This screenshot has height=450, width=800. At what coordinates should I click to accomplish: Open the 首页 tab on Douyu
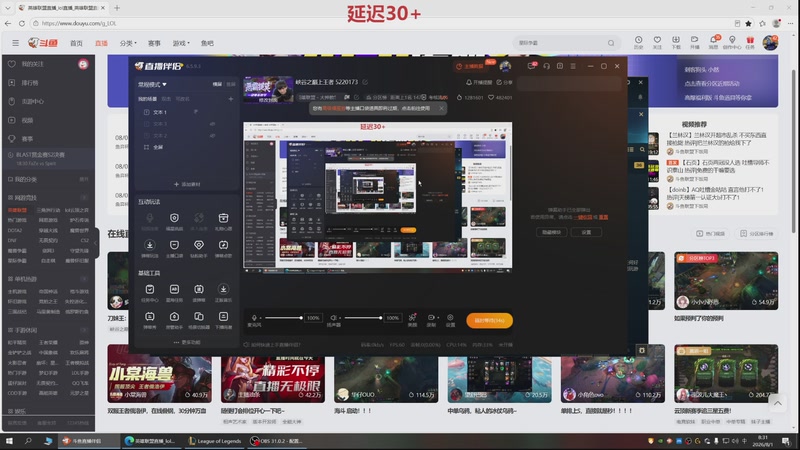[x=76, y=43]
